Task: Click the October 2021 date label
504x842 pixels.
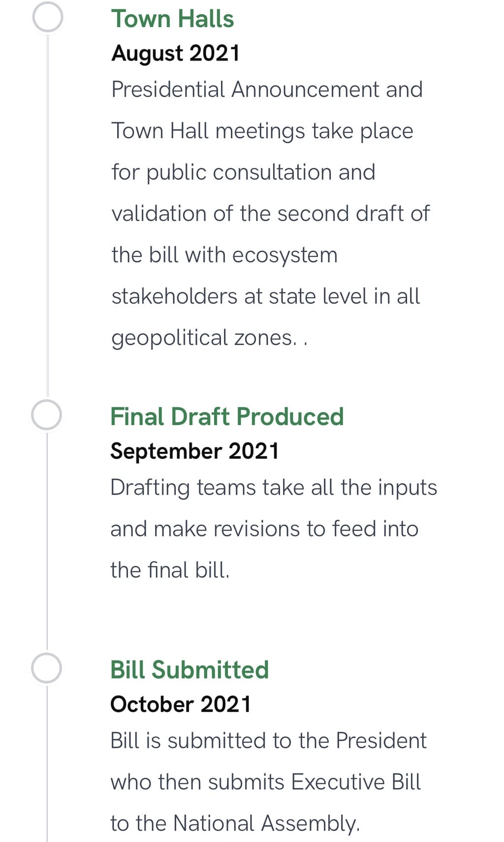Action: pyautogui.click(x=181, y=704)
